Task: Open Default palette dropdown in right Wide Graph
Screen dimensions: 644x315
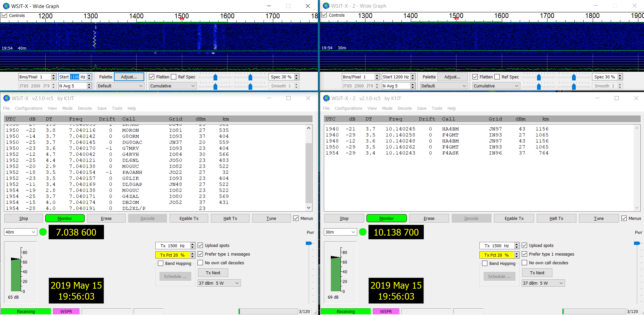Action: click(x=443, y=86)
